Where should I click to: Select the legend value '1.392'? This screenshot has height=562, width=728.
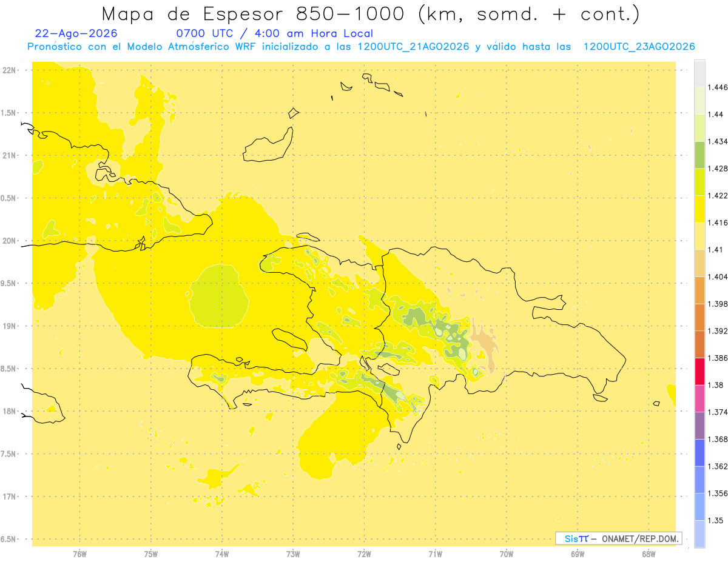(x=718, y=331)
